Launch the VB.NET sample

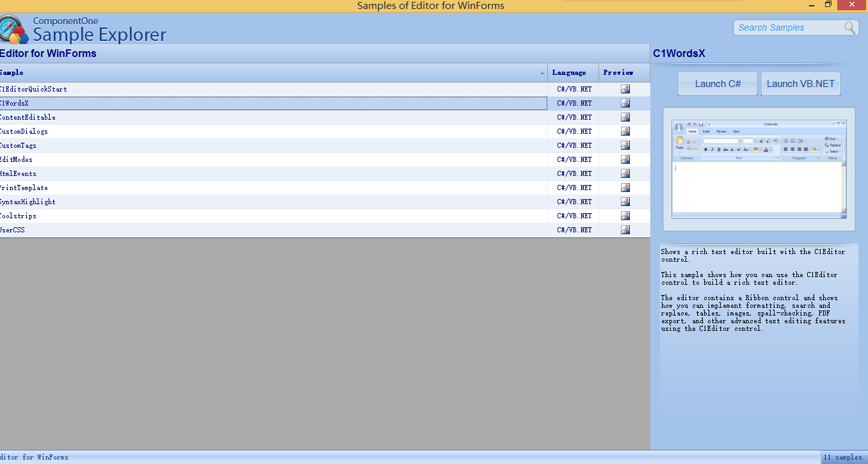click(801, 84)
